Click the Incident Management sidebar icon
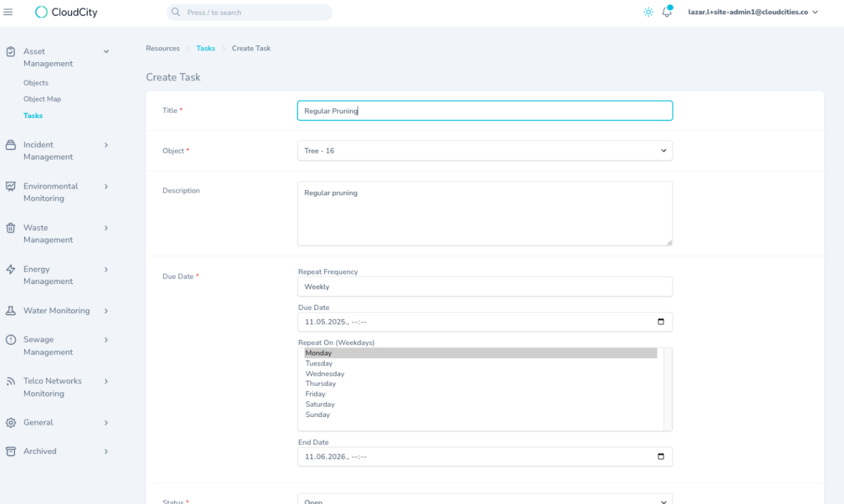The image size is (844, 504). [10, 144]
